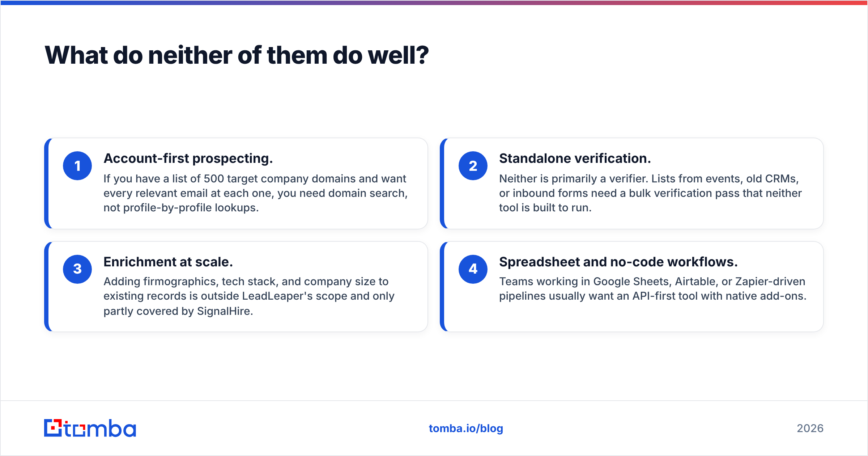
Task: Open the tomba.io/blog link
Action: [466, 428]
